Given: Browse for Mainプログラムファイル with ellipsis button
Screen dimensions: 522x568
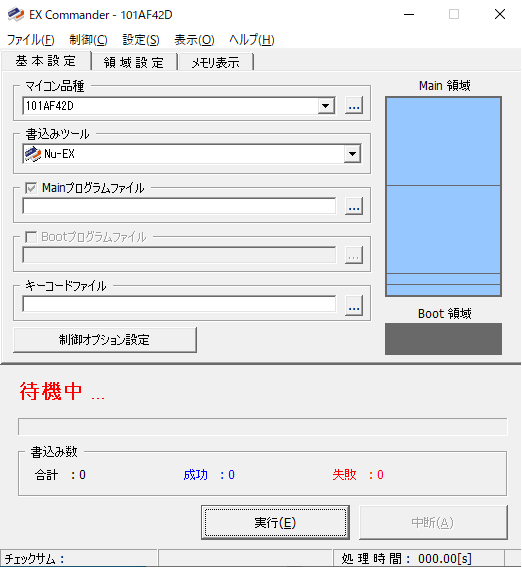Looking at the screenshot, I should tap(354, 206).
